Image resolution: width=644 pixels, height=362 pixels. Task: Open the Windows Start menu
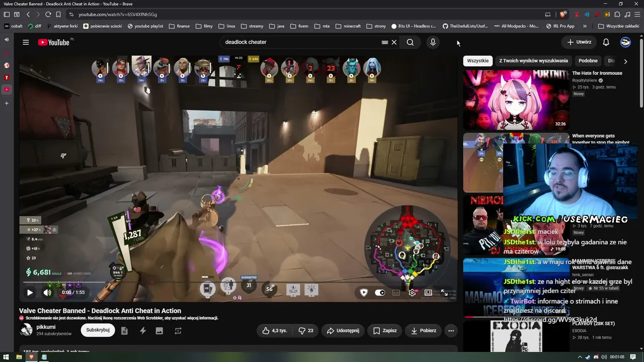tap(6, 357)
